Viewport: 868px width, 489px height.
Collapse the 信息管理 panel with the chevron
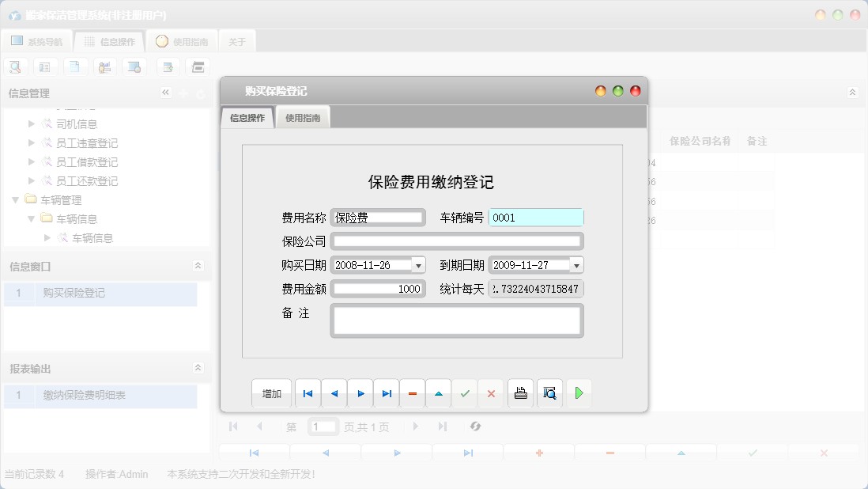165,92
